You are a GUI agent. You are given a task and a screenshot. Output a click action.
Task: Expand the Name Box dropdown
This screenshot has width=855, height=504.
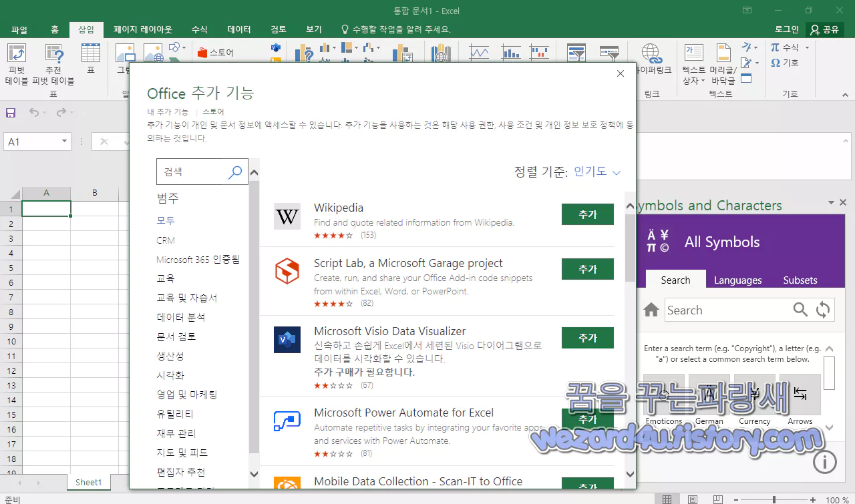tap(65, 142)
